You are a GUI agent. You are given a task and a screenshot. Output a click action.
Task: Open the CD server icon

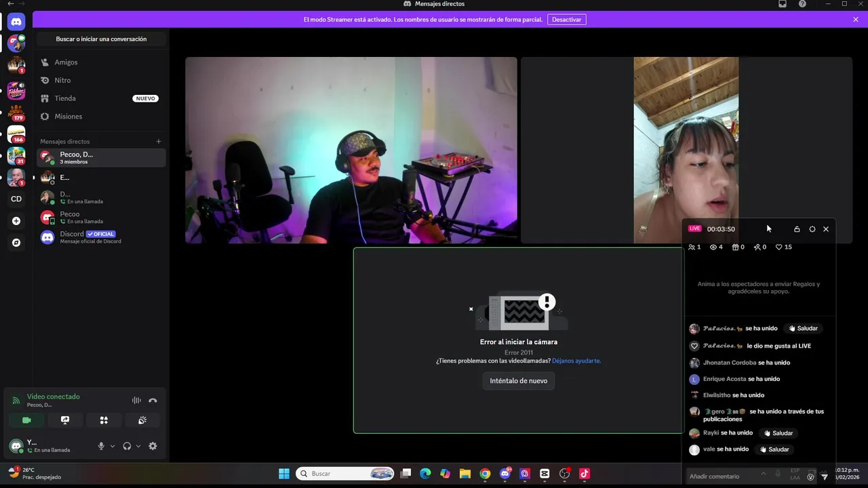[x=16, y=199]
